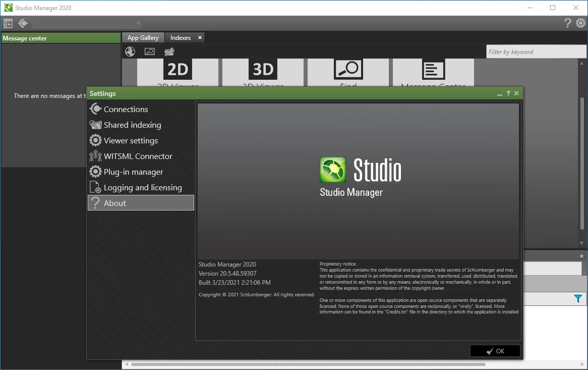Switch to the App Gallery tab
Viewport: 588px width, 370px height.
pyautogui.click(x=143, y=37)
